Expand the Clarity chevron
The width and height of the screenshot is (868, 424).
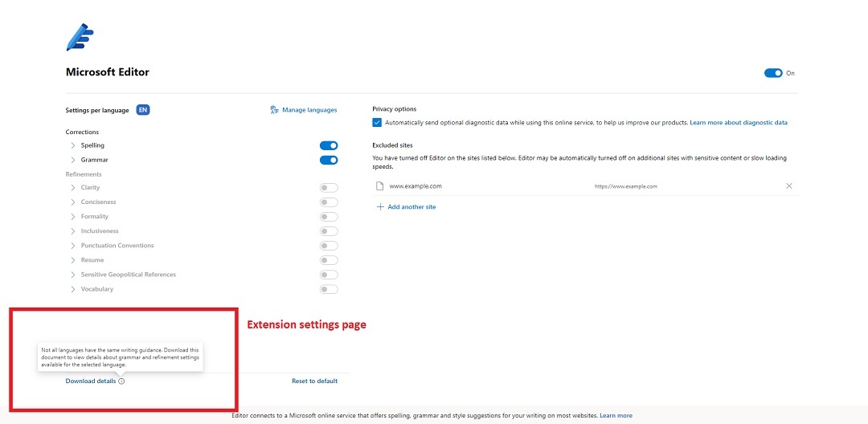pyautogui.click(x=72, y=187)
